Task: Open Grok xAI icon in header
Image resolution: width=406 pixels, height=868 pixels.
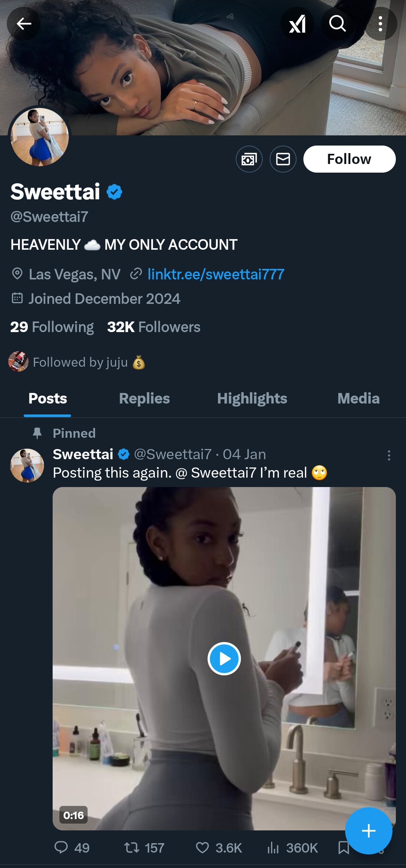Action: pyautogui.click(x=297, y=24)
